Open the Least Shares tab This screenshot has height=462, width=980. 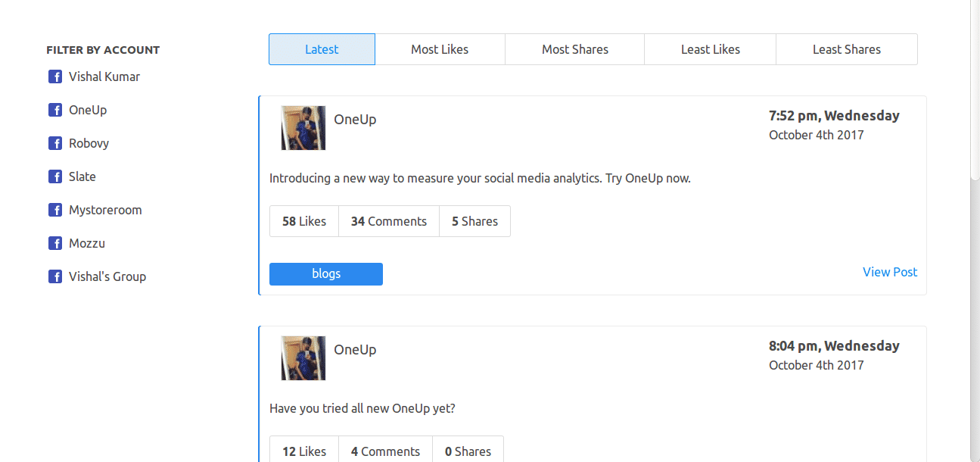[x=846, y=48]
